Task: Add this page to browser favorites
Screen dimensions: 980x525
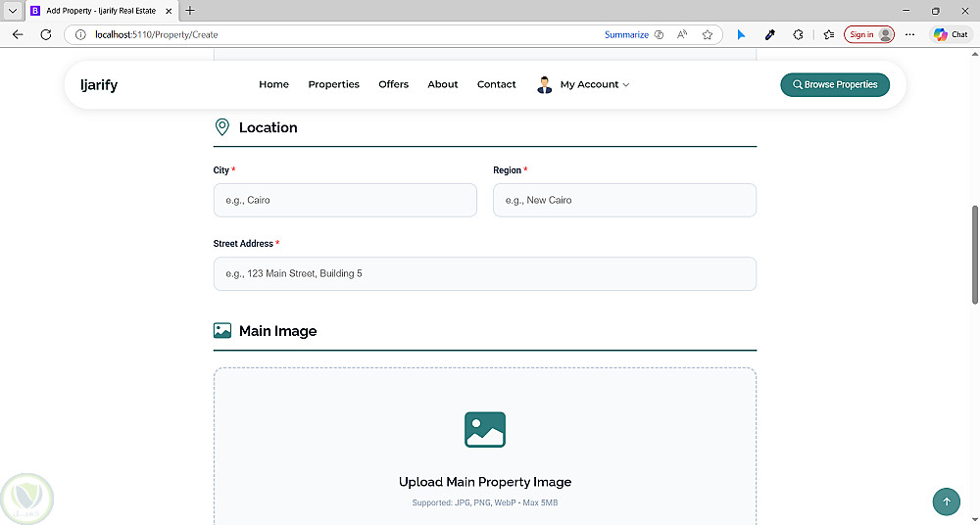Action: coord(708,34)
